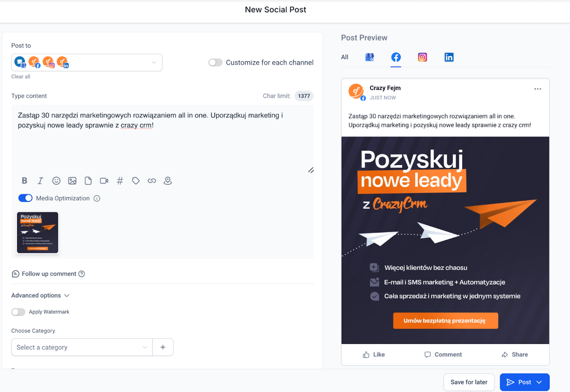Add an image to the post

point(72,181)
